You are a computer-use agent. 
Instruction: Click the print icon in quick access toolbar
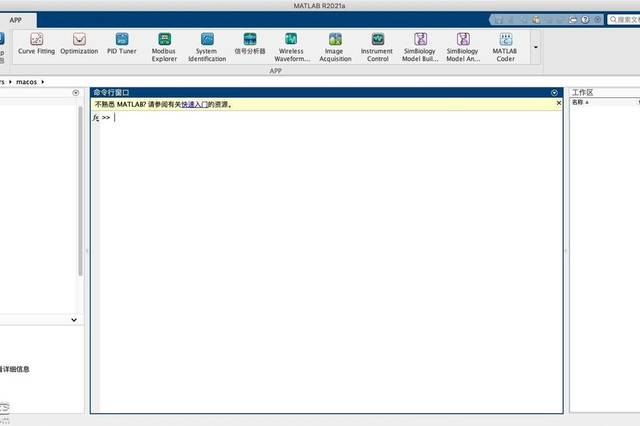[573, 20]
